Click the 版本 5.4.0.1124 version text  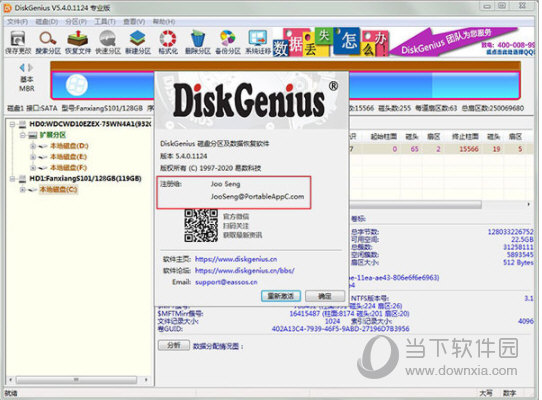click(x=184, y=156)
